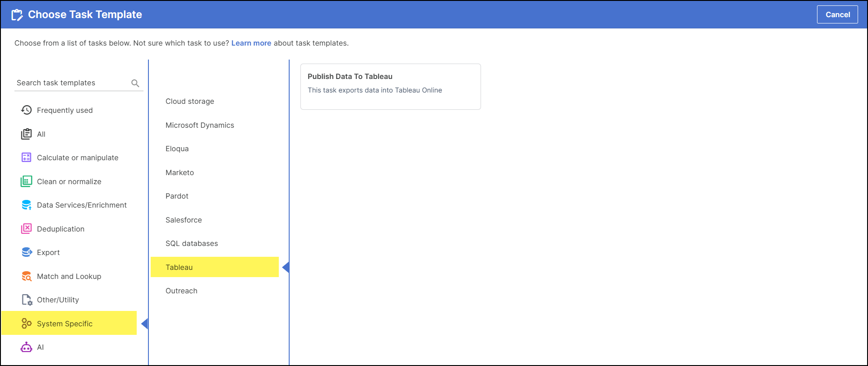Image resolution: width=868 pixels, height=366 pixels.
Task: Select Publish Data To Tableau template card
Action: [391, 87]
